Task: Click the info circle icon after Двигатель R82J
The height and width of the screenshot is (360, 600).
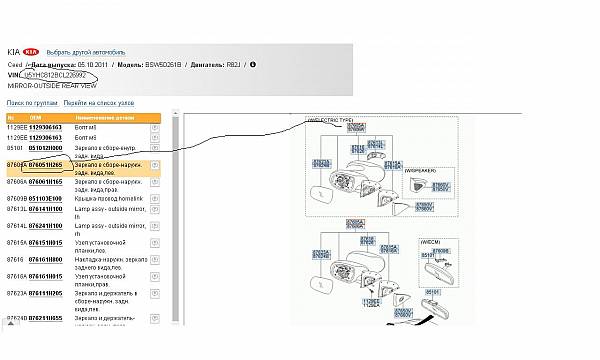Action: point(253,65)
